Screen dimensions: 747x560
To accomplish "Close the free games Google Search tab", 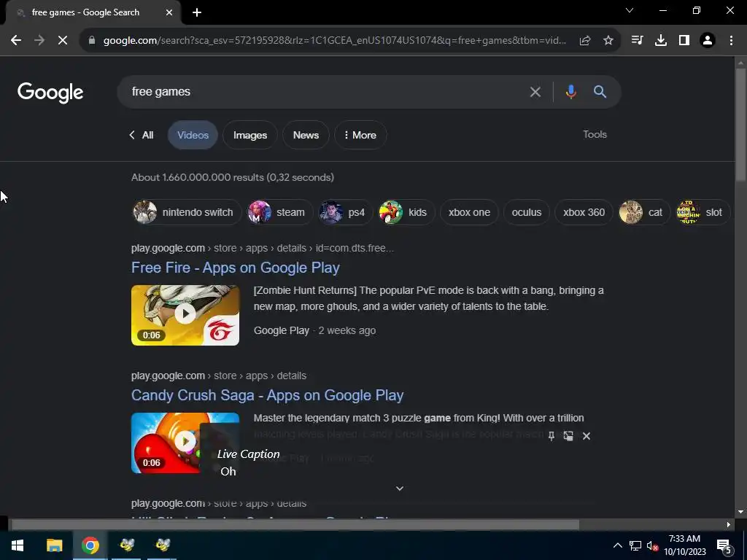I will pos(169,13).
